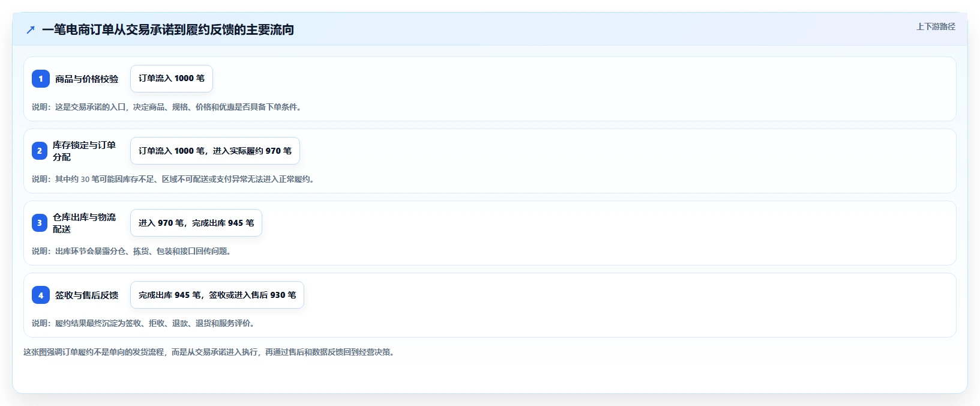The height and width of the screenshot is (406, 980).
Task: Click the note about 约 30 笔 库存不足
Action: pyautogui.click(x=175, y=179)
